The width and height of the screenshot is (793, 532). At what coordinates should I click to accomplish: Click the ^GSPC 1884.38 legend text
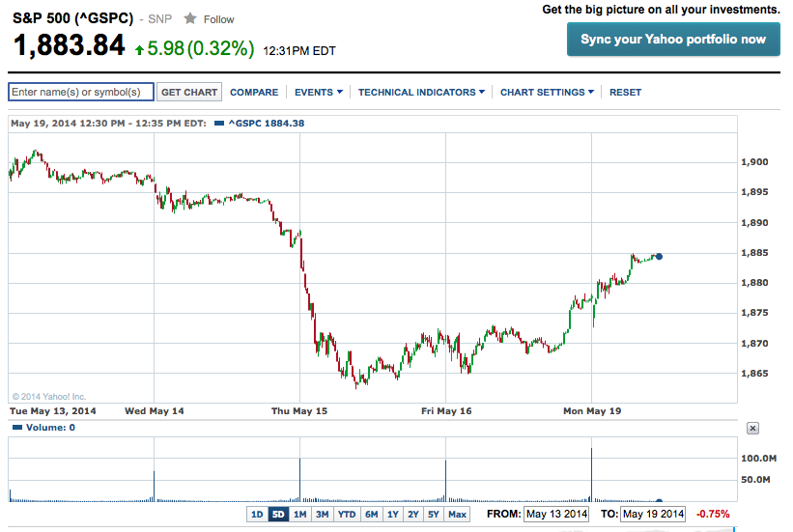[x=267, y=123]
